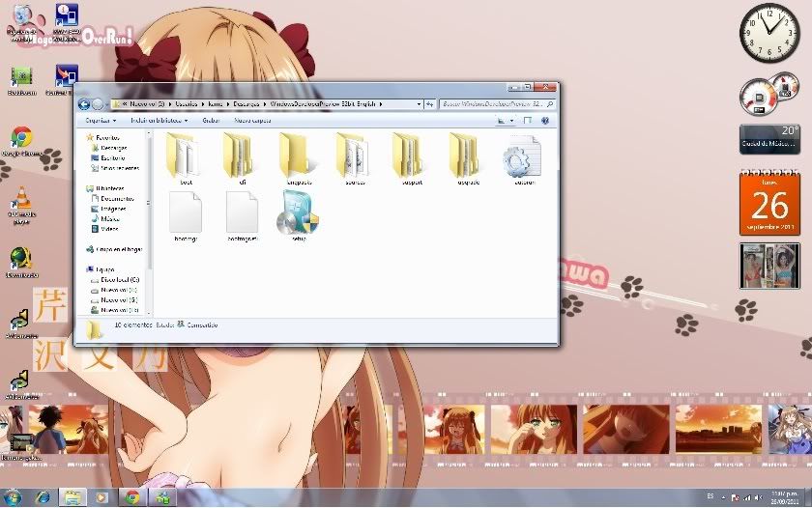The width and height of the screenshot is (812, 508).
Task: Click the weather gadget showing 20°
Action: pyautogui.click(x=769, y=139)
